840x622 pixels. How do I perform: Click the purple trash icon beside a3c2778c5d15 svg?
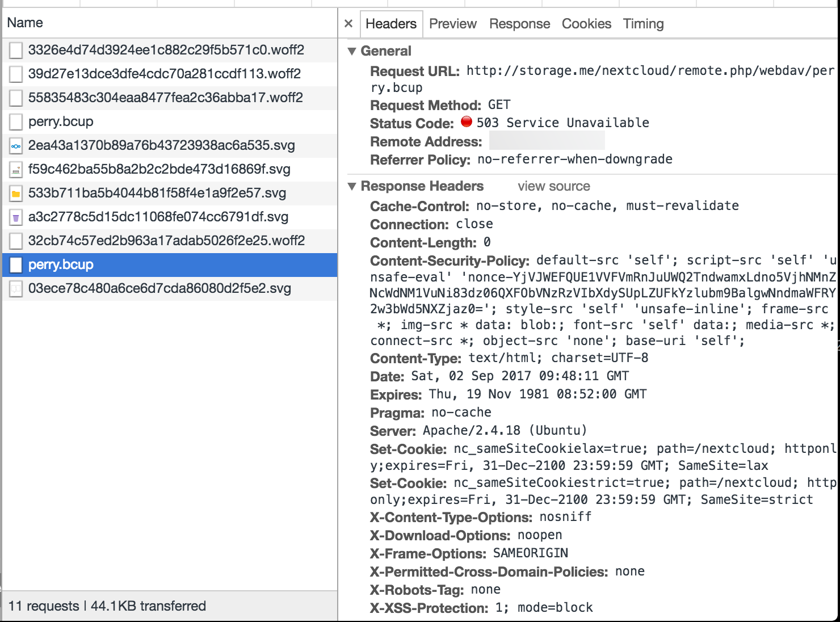(15, 217)
